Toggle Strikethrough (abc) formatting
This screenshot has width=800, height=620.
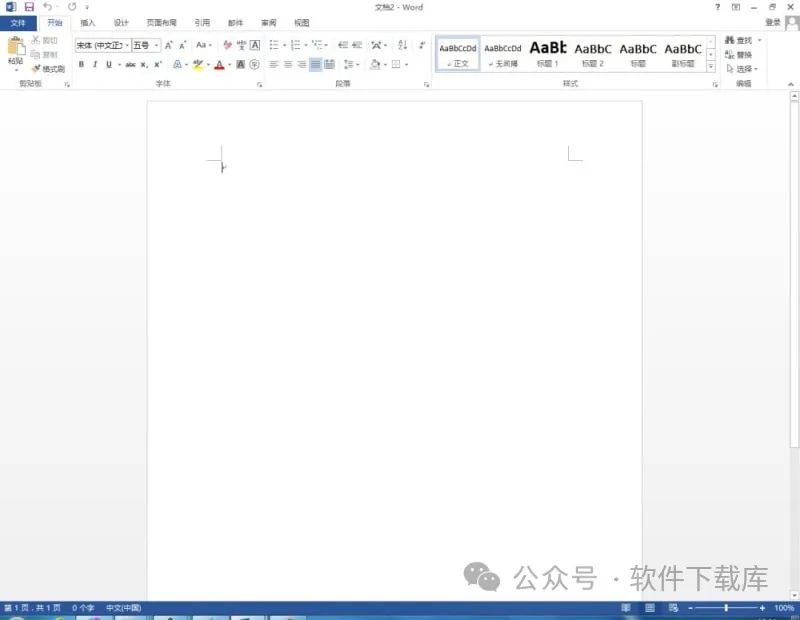[131, 64]
